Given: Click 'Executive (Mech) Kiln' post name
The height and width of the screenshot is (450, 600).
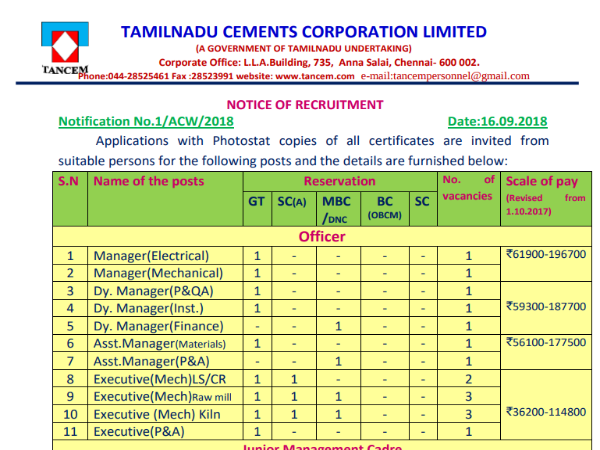Looking at the screenshot, I should [157, 414].
